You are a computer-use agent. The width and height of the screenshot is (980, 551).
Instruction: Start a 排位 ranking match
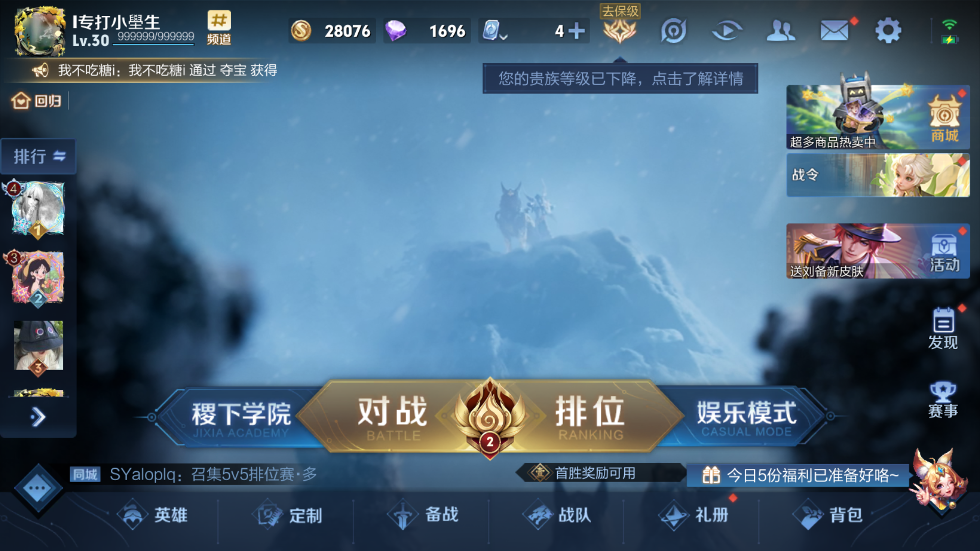pos(591,416)
